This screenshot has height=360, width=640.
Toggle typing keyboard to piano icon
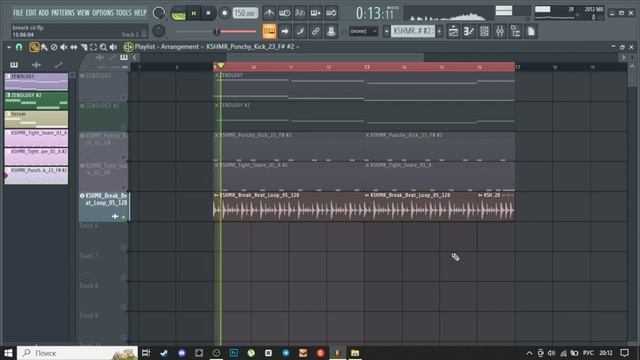tap(269, 31)
